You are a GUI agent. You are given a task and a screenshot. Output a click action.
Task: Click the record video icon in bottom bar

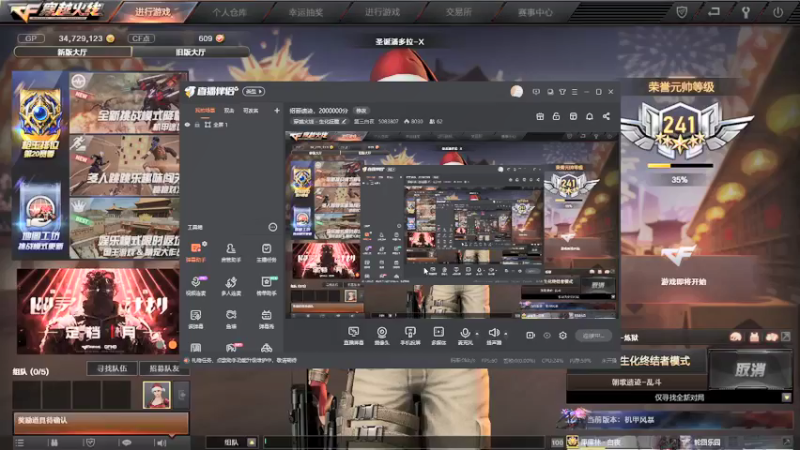click(530, 335)
